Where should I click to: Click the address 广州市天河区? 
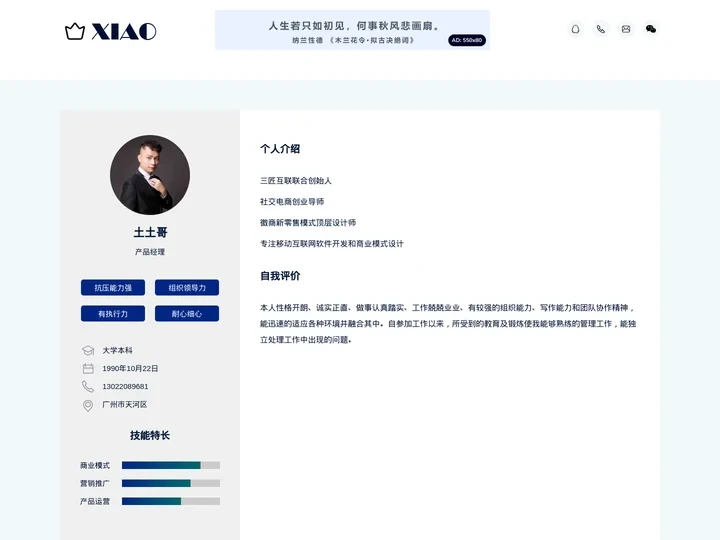[x=124, y=405]
